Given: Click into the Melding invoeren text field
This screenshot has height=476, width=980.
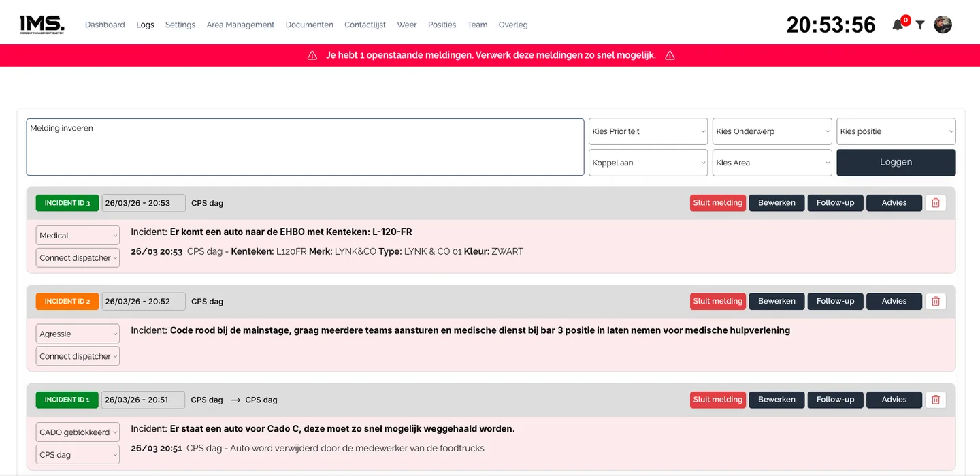Looking at the screenshot, I should tap(305, 147).
